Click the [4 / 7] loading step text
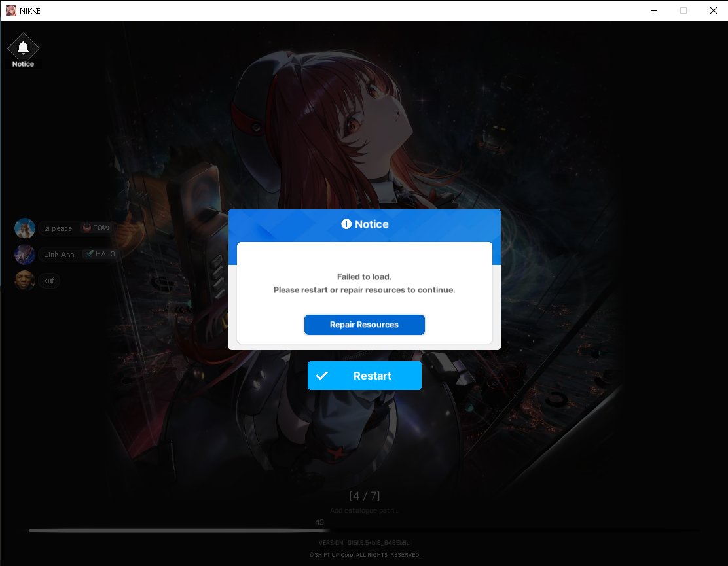The width and height of the screenshot is (728, 566). tap(365, 496)
